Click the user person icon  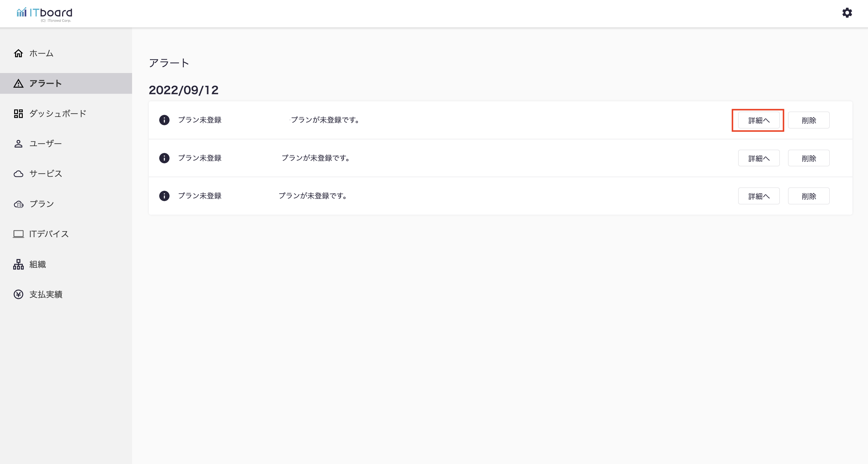tap(18, 144)
